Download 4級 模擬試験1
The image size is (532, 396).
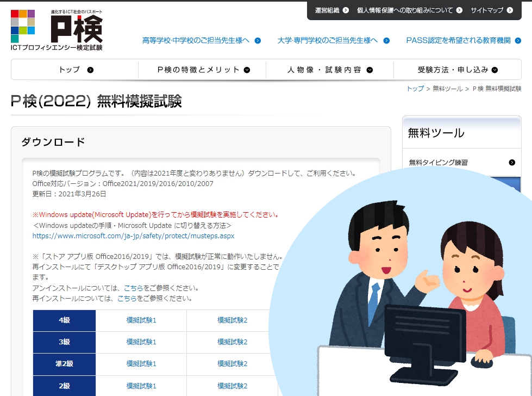point(141,320)
